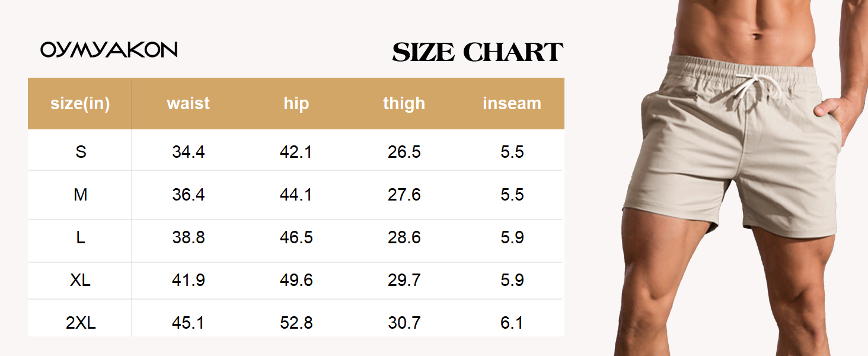Click the SIZE CHART heading
This screenshot has height=356, width=868.
(x=477, y=52)
